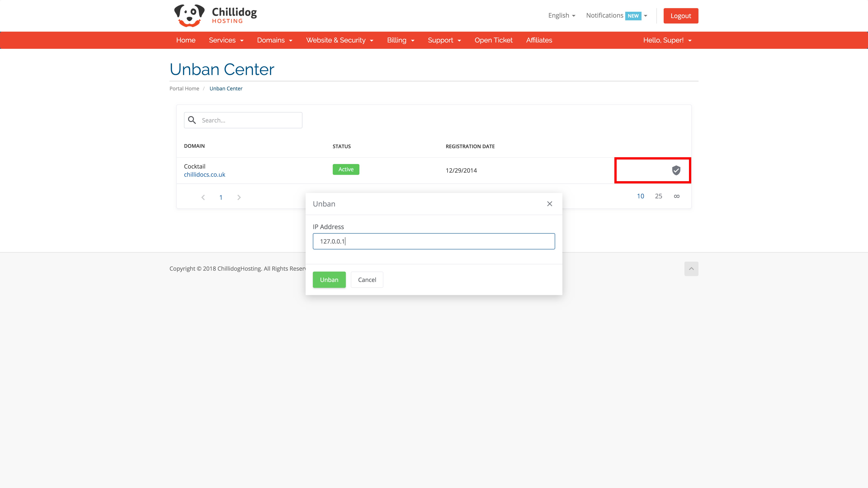Click the Search domains field
Viewport: 868px width, 488px height.
click(x=243, y=120)
